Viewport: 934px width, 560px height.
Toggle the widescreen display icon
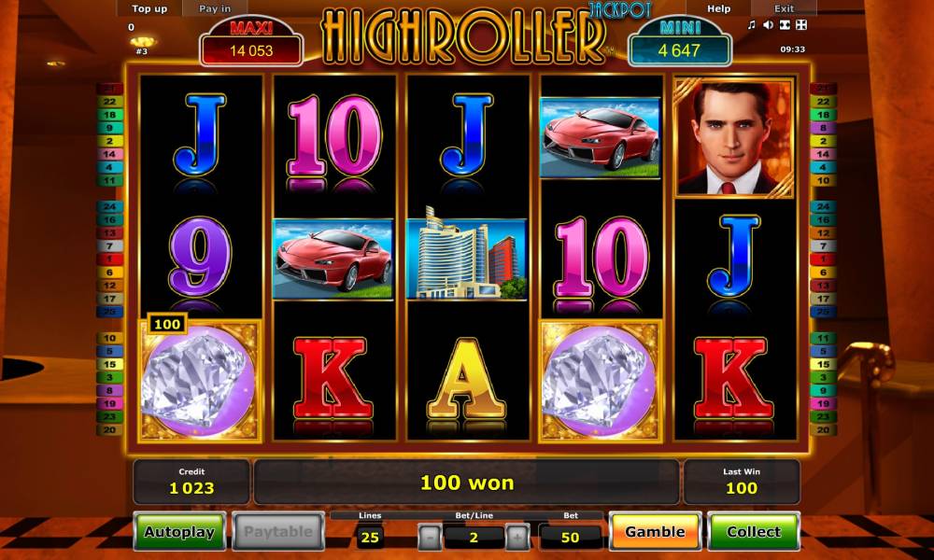coord(785,24)
